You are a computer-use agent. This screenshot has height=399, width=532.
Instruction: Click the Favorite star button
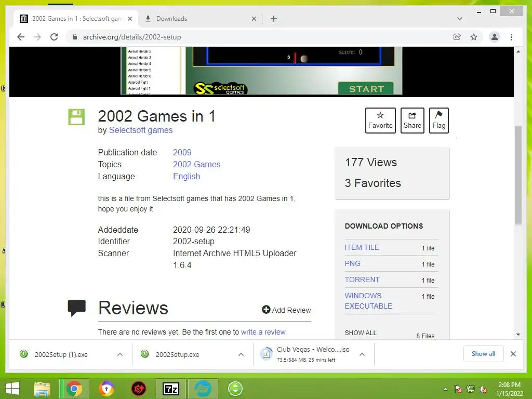click(x=380, y=121)
